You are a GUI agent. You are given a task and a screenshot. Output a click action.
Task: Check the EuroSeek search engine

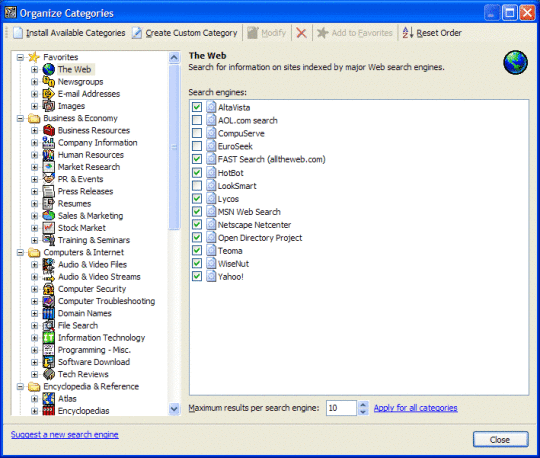click(x=197, y=146)
